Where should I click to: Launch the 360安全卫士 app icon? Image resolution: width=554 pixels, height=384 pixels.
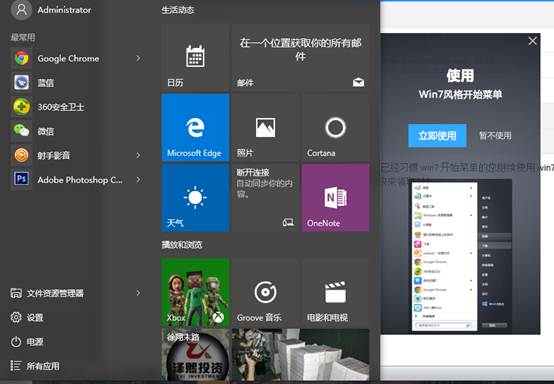[x=22, y=107]
